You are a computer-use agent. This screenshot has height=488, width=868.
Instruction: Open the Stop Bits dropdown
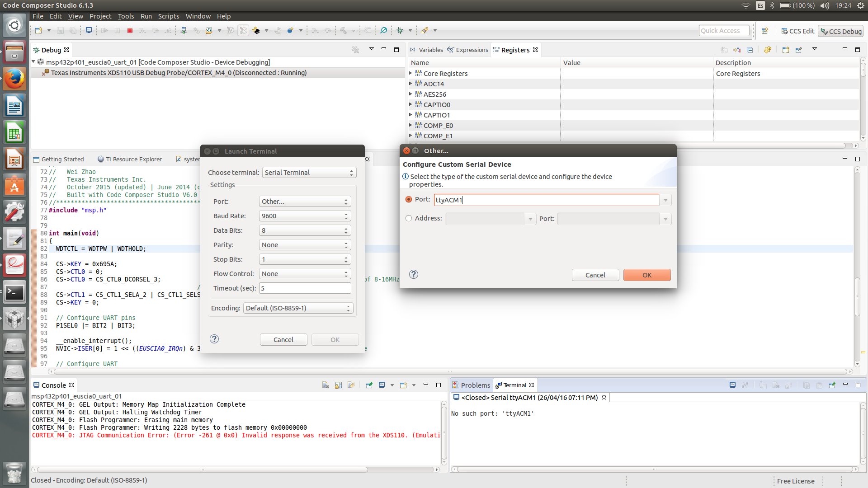pyautogui.click(x=305, y=259)
